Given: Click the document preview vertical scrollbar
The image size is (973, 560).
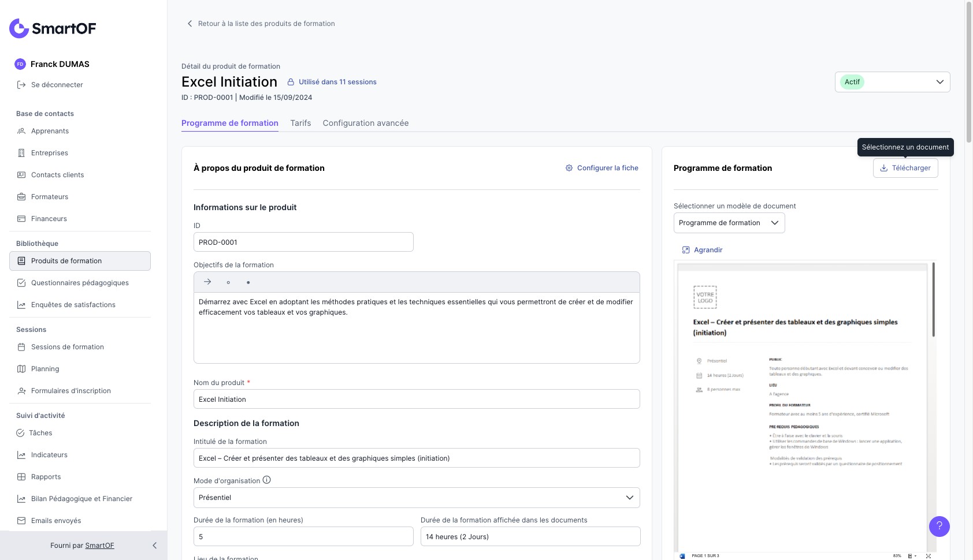Looking at the screenshot, I should 933,300.
